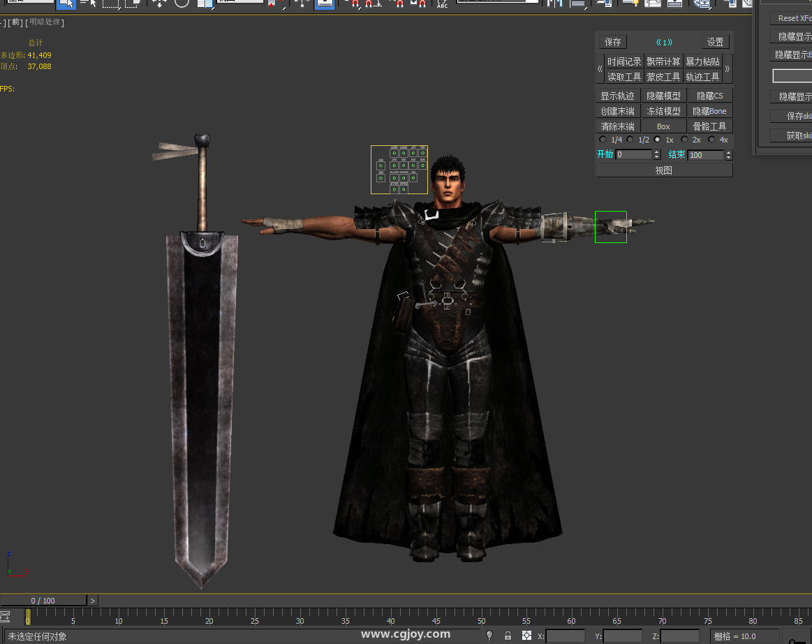The image size is (812, 644).
Task: Open the mini curve editor from timeline
Action: point(5,617)
